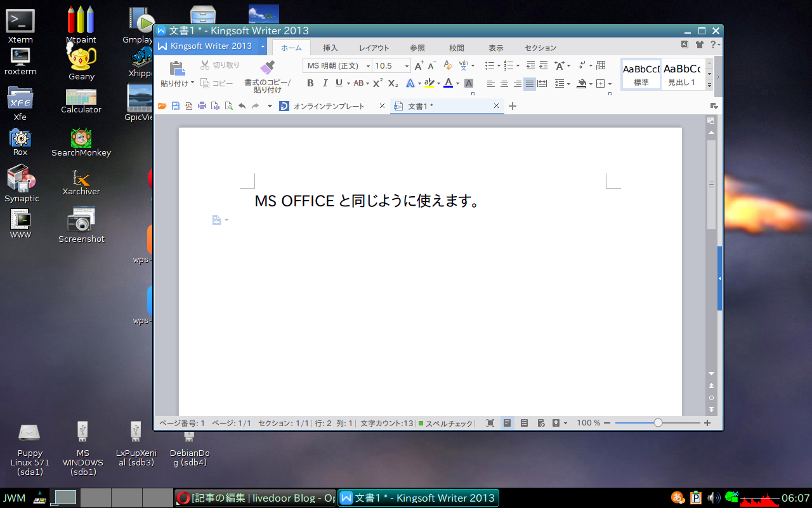Click the open folder icon in quick toolbar
The width and height of the screenshot is (812, 508).
pos(162,106)
